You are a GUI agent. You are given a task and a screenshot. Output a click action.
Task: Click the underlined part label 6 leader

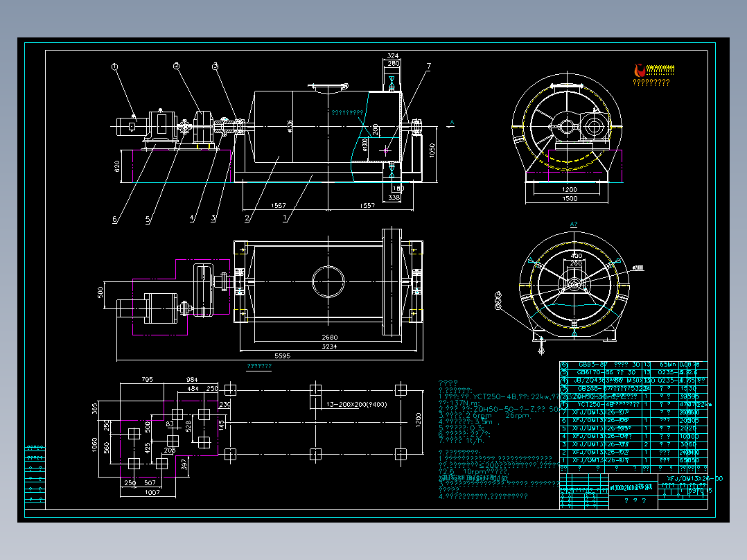[115, 220]
